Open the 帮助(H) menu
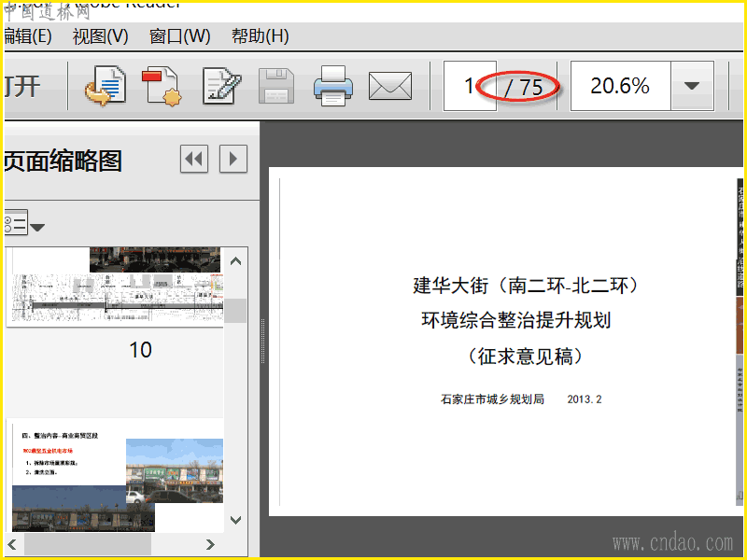Viewport: 747px width, 560px height. [261, 36]
